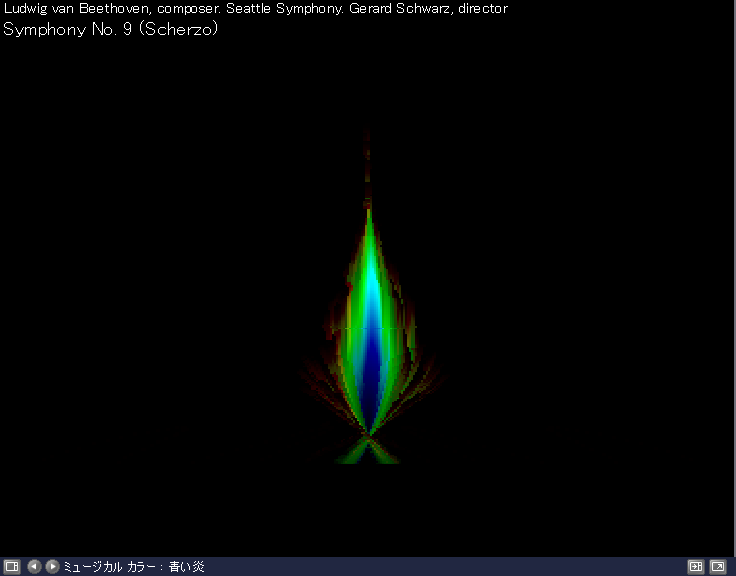
Task: Click the Ludwig van Beethoven composer text
Action: click(76, 9)
